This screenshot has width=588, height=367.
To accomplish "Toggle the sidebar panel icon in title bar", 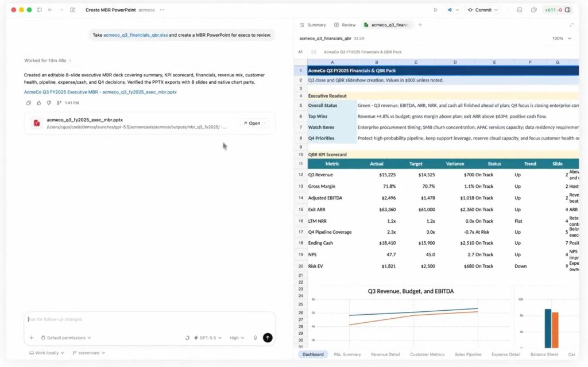I will pos(39,10).
